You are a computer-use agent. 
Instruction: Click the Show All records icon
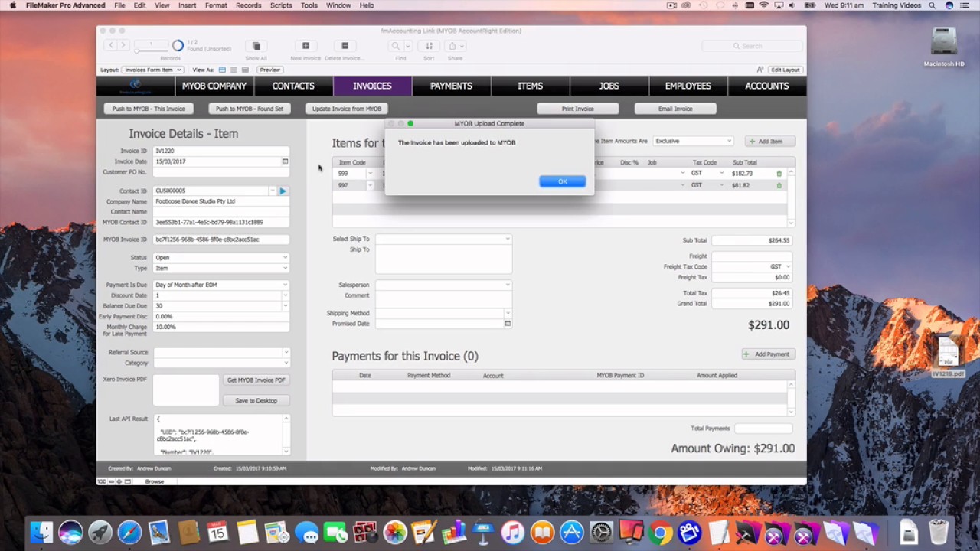click(256, 46)
